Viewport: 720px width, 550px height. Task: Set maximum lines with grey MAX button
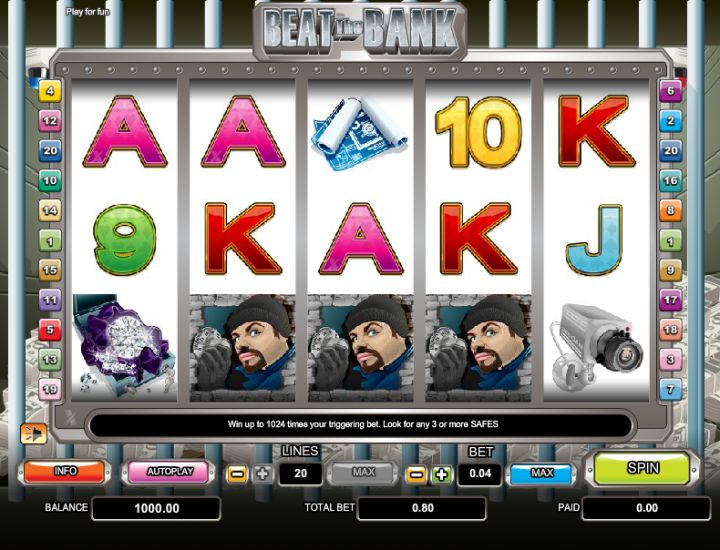click(x=363, y=473)
